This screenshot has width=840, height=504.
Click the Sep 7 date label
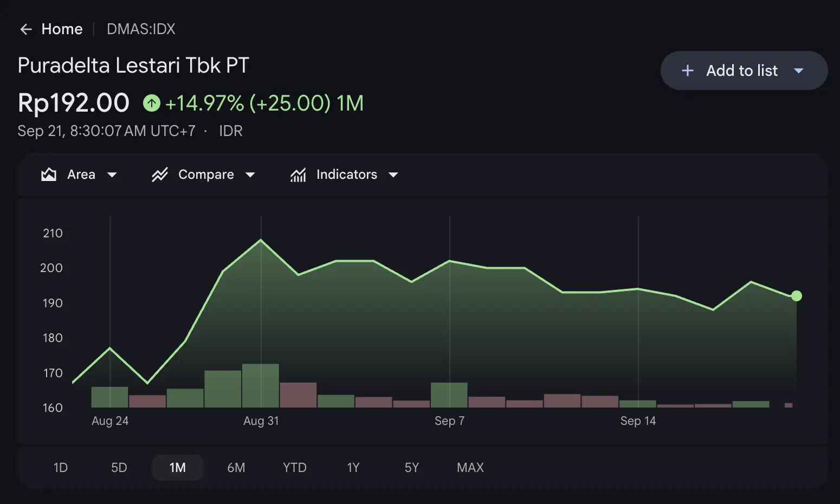450,421
